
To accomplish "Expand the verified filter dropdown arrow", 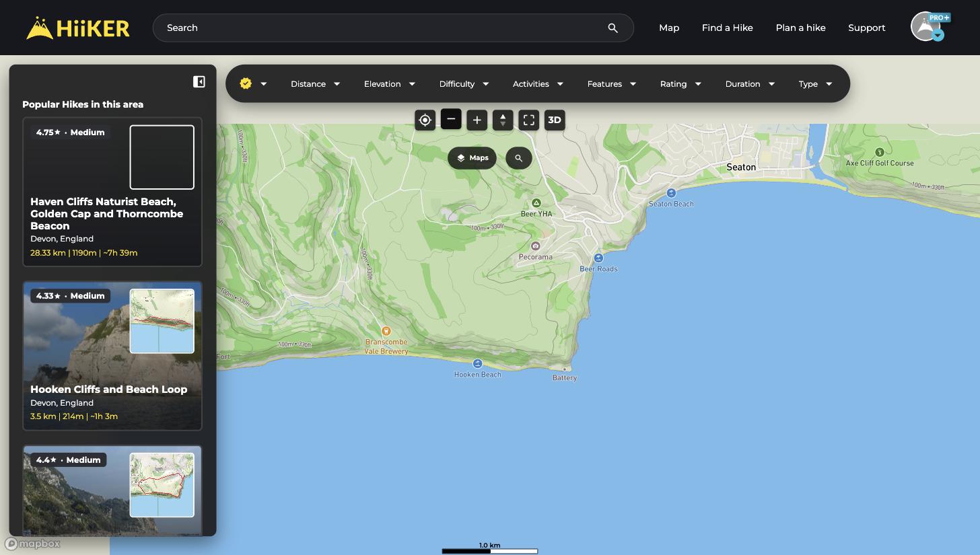I will click(x=264, y=84).
